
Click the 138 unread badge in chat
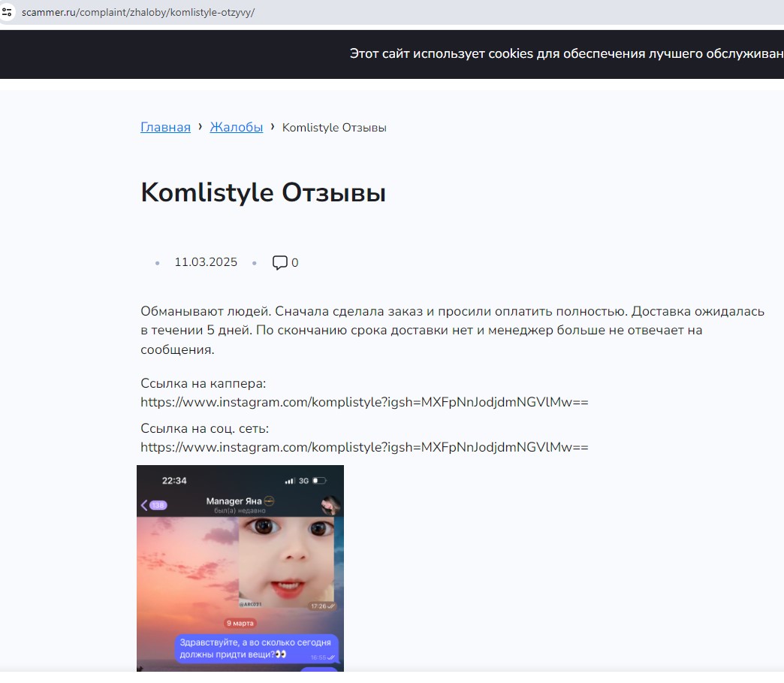(158, 506)
